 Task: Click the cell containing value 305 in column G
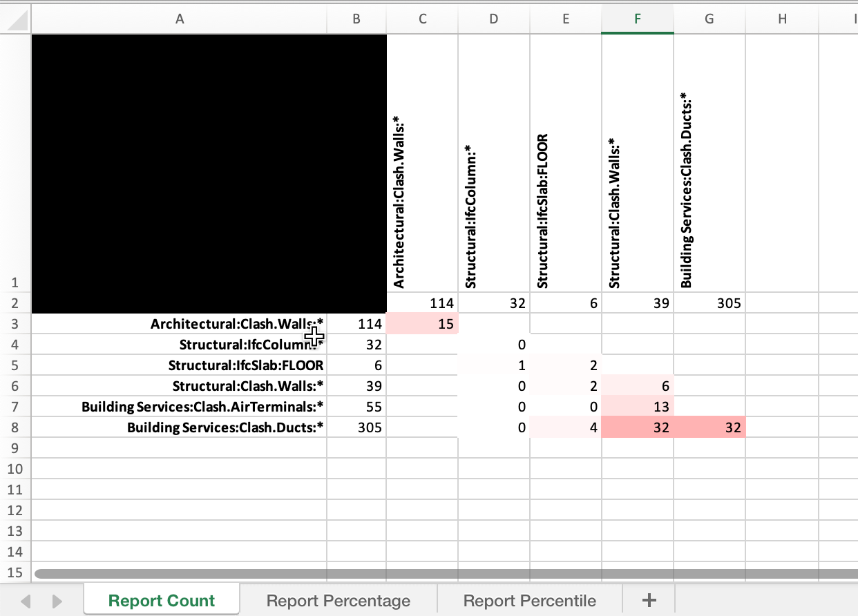(x=709, y=303)
